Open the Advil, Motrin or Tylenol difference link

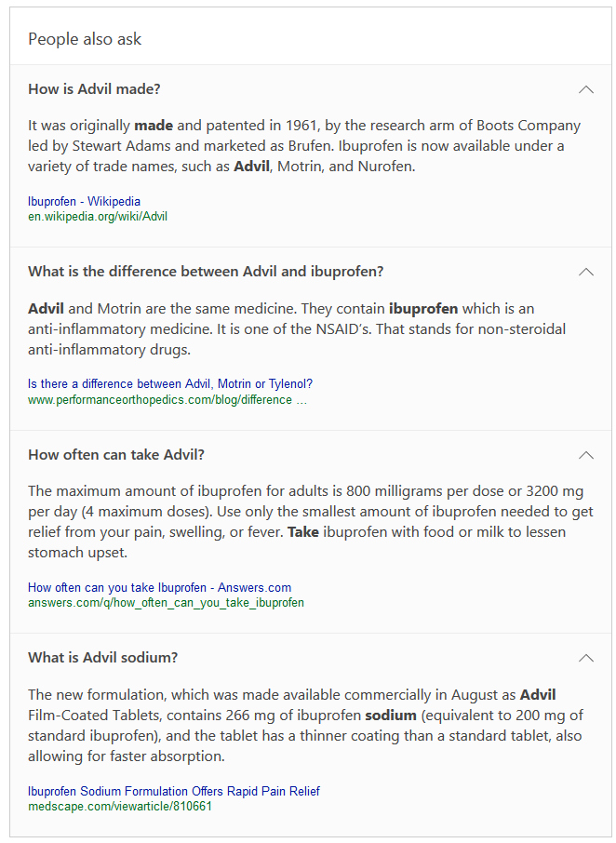[x=170, y=383]
